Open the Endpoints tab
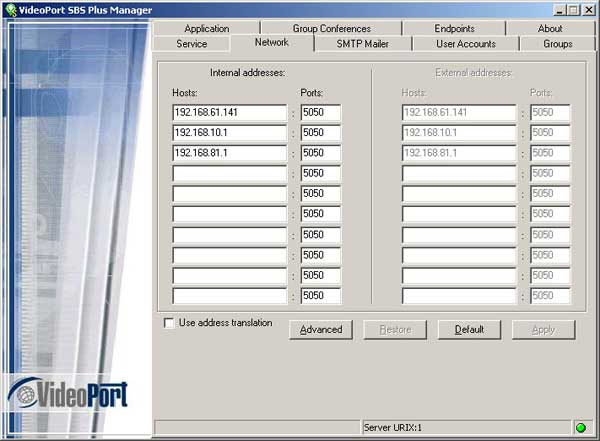 454,28
